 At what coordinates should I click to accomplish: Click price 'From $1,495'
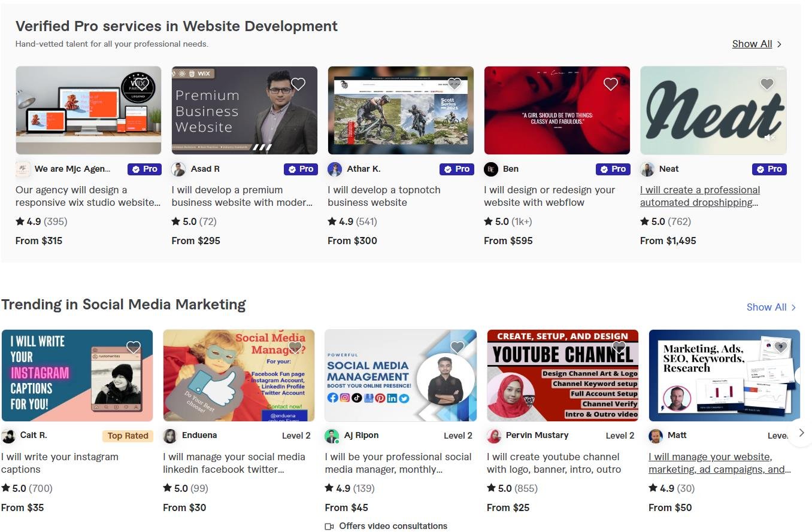click(668, 241)
